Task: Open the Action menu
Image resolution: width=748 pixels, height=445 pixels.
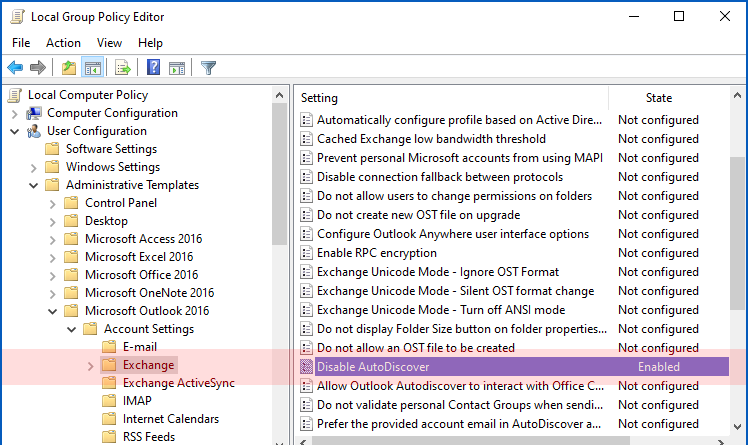Action: click(63, 43)
